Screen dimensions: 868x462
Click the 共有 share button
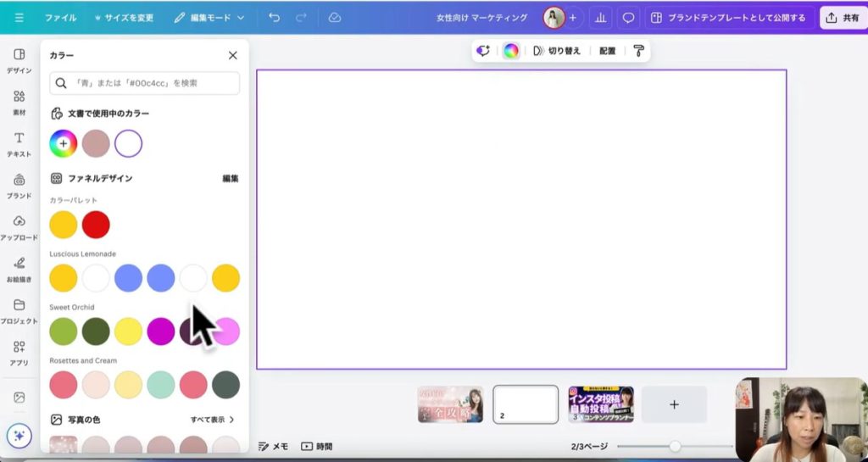[x=842, y=18]
